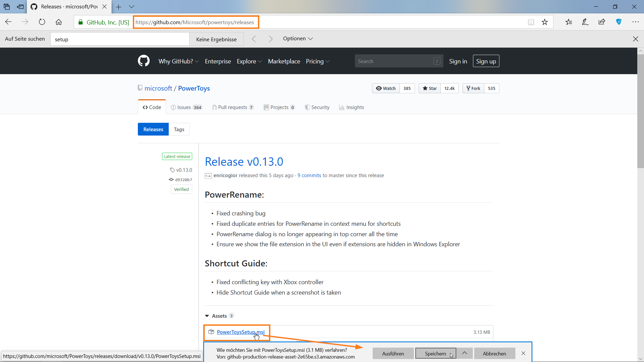Open the d9320b7 commit link
The width and height of the screenshot is (644, 362).
pos(180,179)
